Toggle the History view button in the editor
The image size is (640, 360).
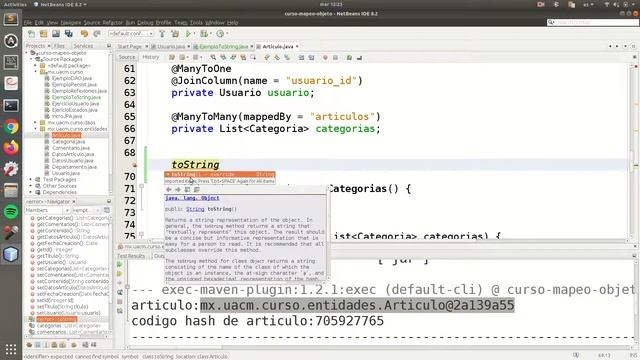(x=151, y=58)
